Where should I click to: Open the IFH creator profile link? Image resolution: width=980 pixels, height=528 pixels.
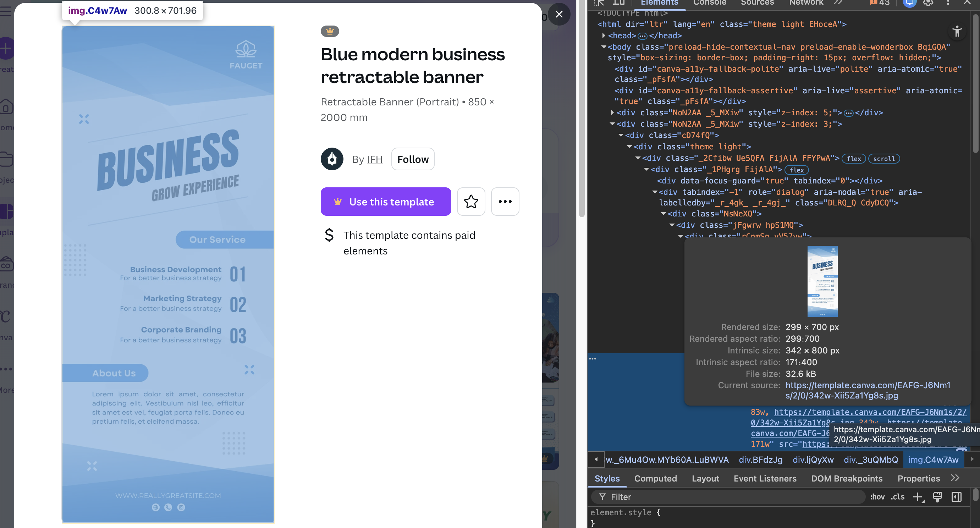[x=374, y=159]
